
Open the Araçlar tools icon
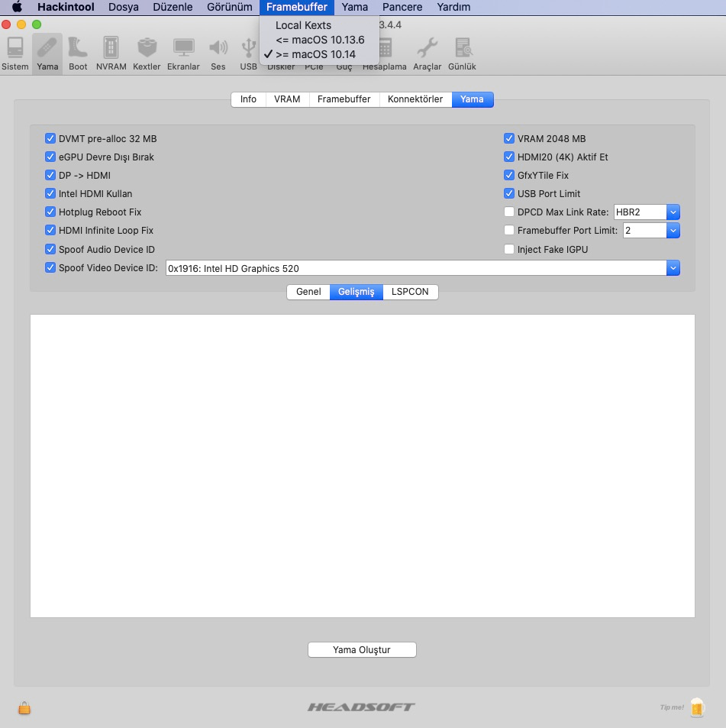click(428, 53)
